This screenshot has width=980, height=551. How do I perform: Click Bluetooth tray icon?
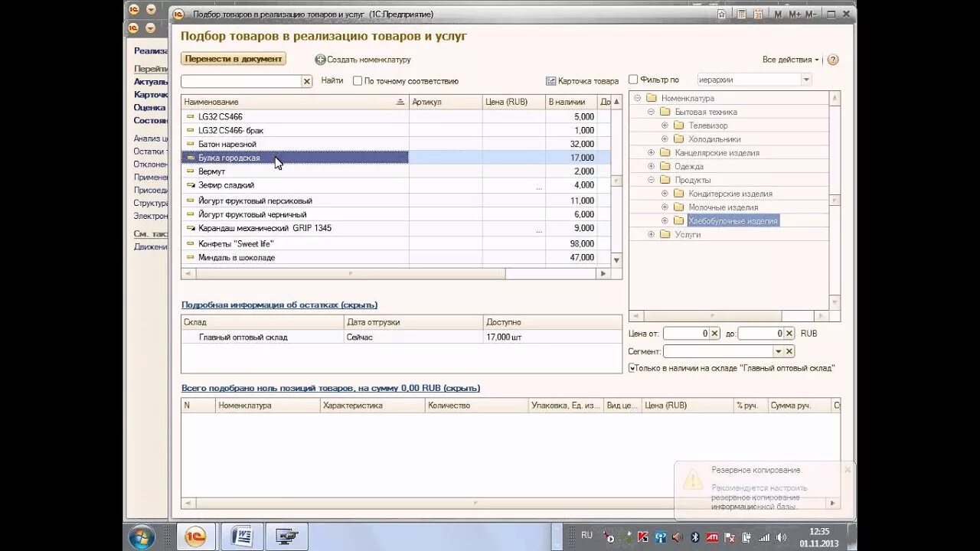click(x=695, y=537)
